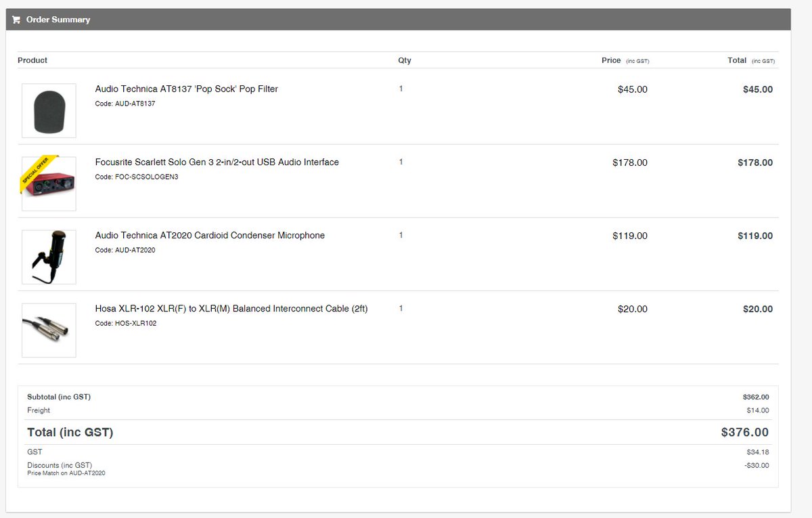Click the Total column header

[737, 60]
